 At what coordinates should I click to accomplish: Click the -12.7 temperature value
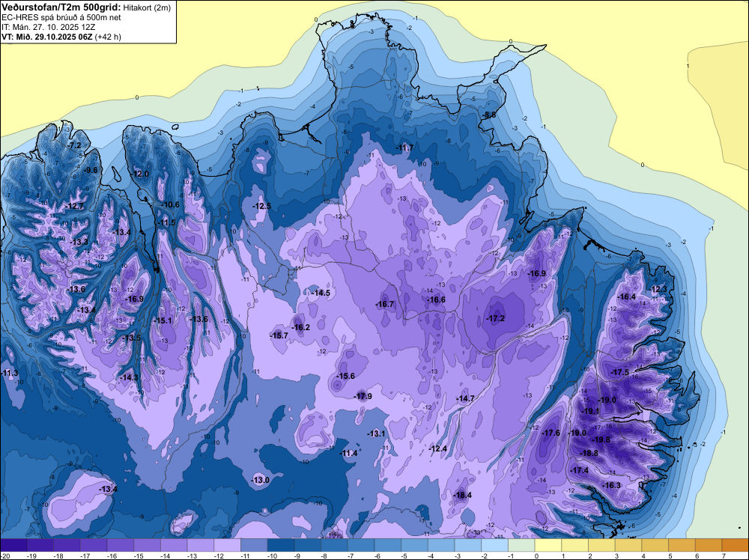(x=74, y=206)
